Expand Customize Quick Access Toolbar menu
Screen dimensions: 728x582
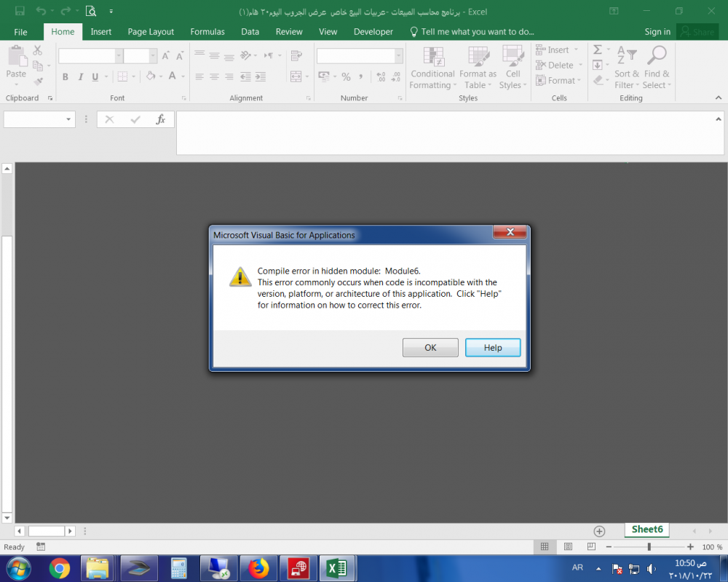point(111,11)
